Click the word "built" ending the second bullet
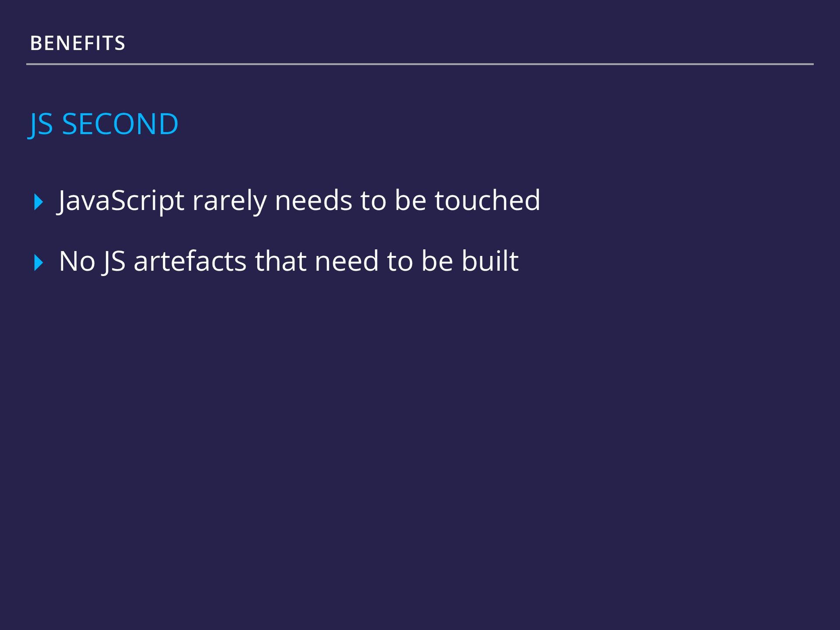 (490, 261)
